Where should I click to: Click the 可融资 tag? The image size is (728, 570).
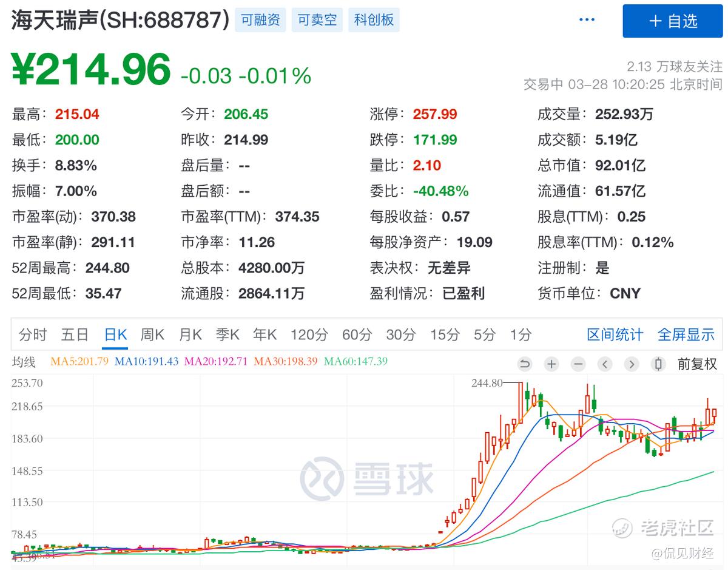tap(260, 20)
